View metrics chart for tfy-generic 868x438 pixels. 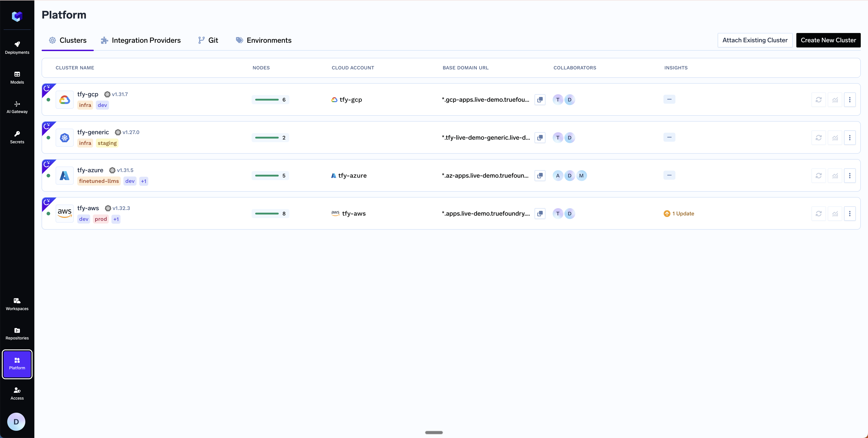[835, 137]
